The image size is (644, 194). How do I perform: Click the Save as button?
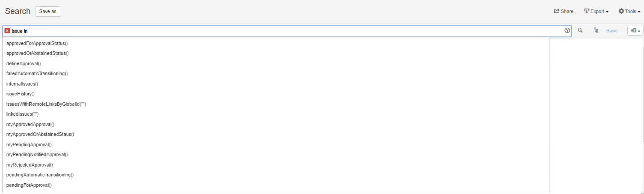click(48, 11)
